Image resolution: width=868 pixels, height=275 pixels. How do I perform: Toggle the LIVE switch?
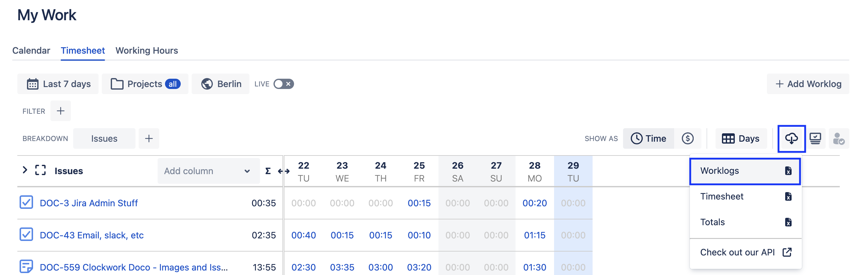coord(283,84)
